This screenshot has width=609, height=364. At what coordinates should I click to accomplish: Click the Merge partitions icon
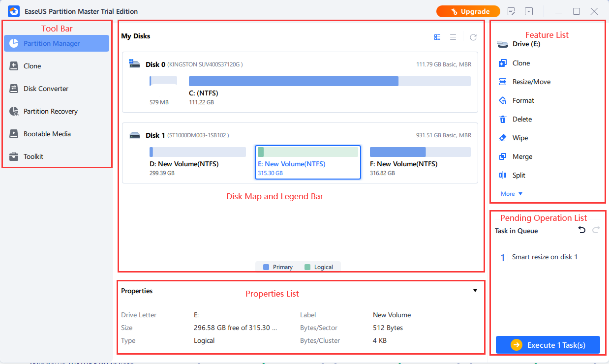(503, 156)
